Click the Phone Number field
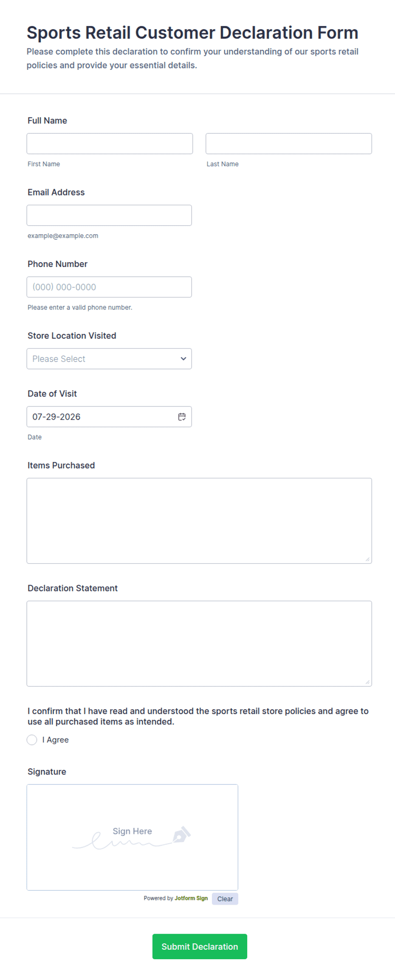 coord(109,287)
